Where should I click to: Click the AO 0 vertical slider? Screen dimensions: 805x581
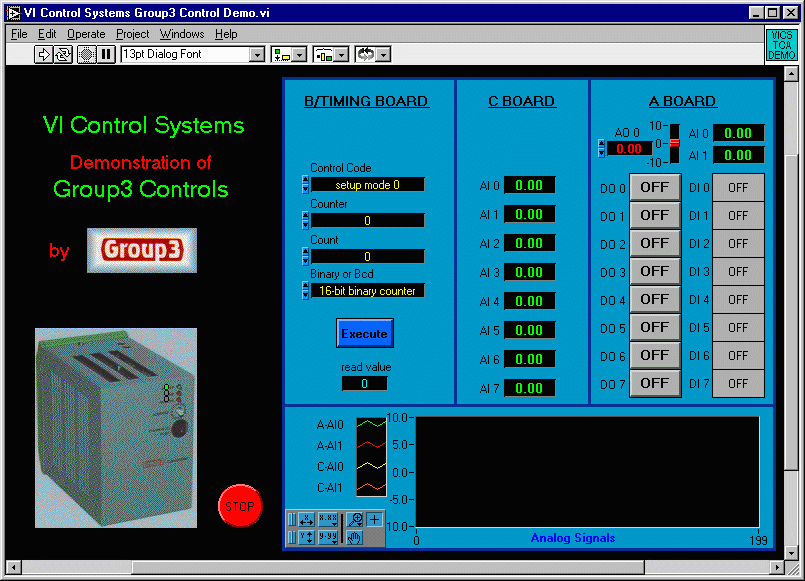(675, 144)
